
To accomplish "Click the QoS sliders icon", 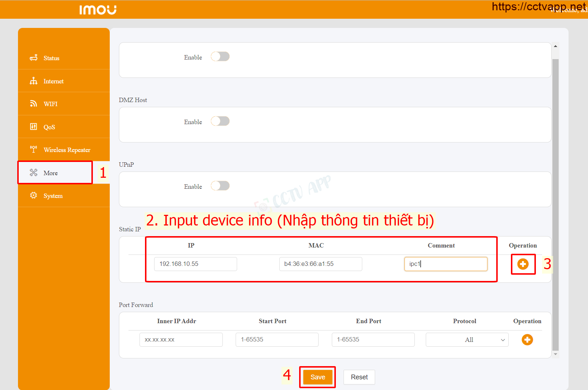I will tap(33, 127).
